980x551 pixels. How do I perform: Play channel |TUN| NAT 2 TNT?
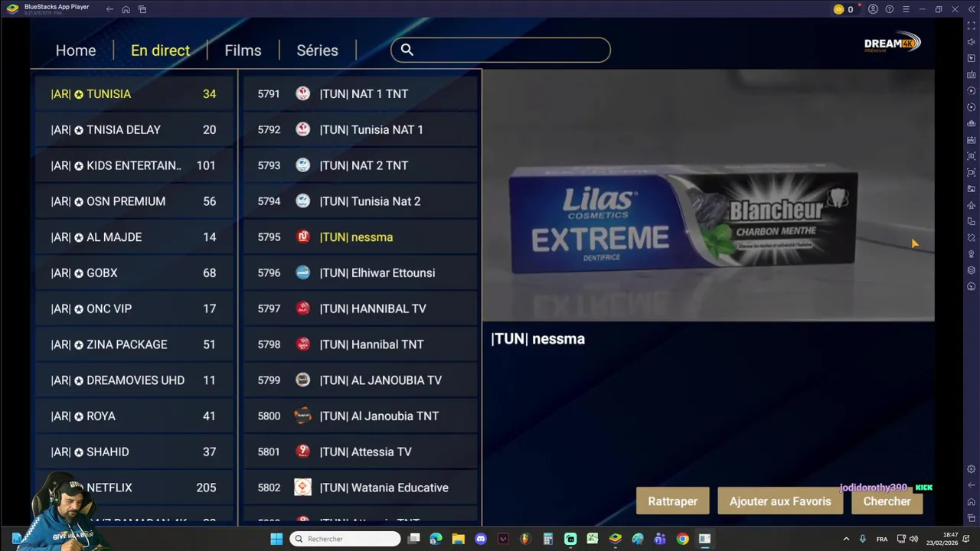[361, 165]
